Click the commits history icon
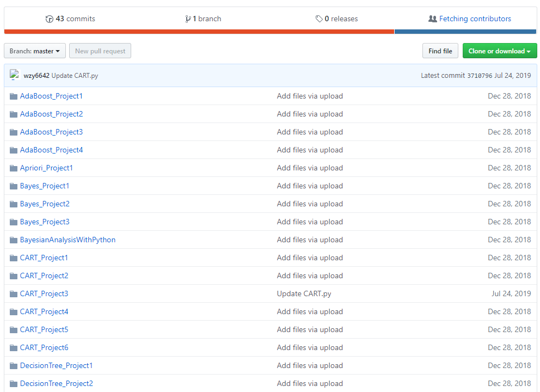 click(x=49, y=19)
